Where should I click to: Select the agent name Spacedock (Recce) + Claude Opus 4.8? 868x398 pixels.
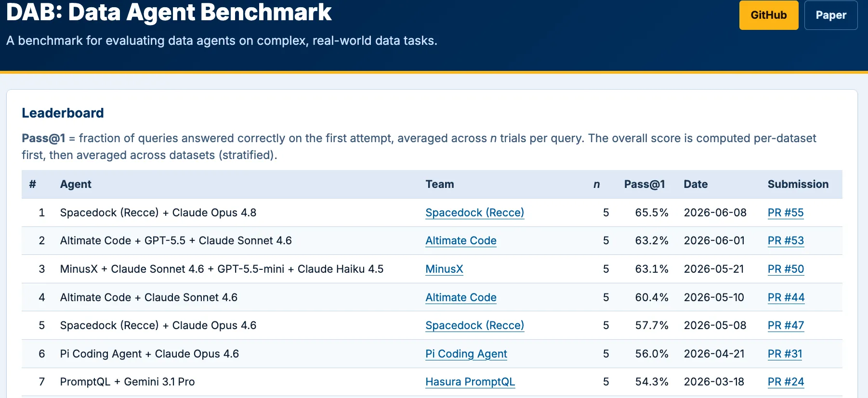click(x=158, y=212)
